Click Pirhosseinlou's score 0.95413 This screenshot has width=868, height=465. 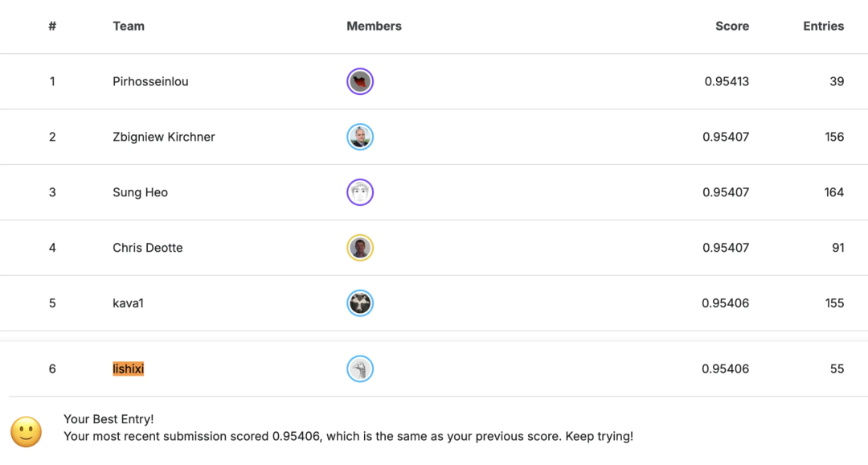[727, 81]
